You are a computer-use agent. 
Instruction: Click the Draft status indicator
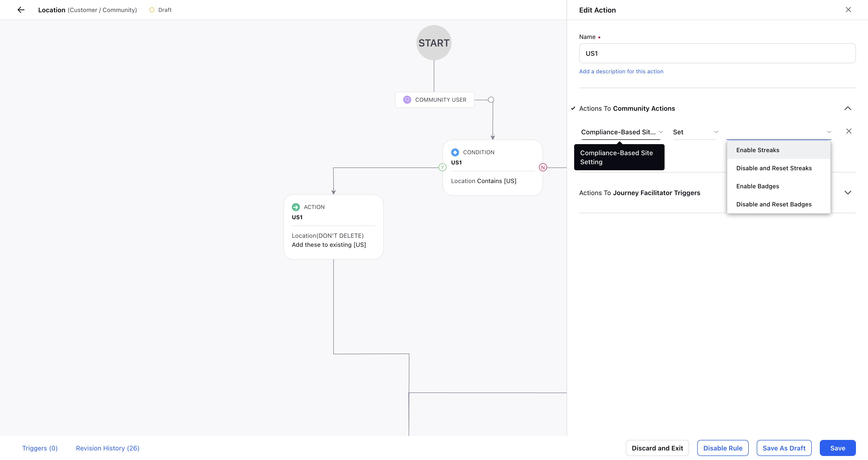160,10
